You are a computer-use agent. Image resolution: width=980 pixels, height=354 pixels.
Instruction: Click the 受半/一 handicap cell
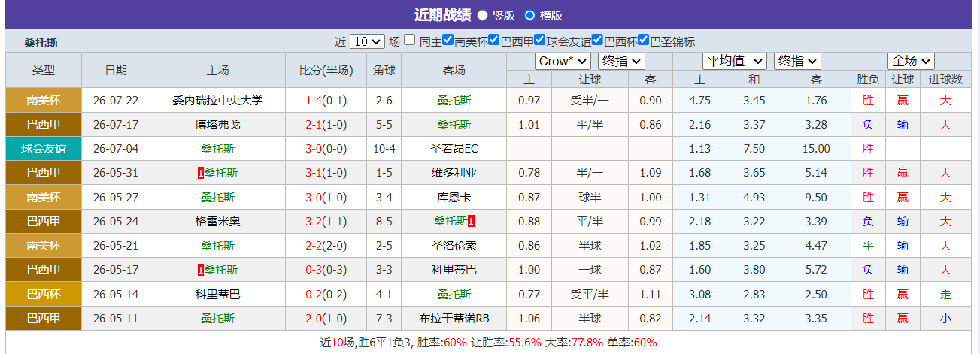coord(590,100)
